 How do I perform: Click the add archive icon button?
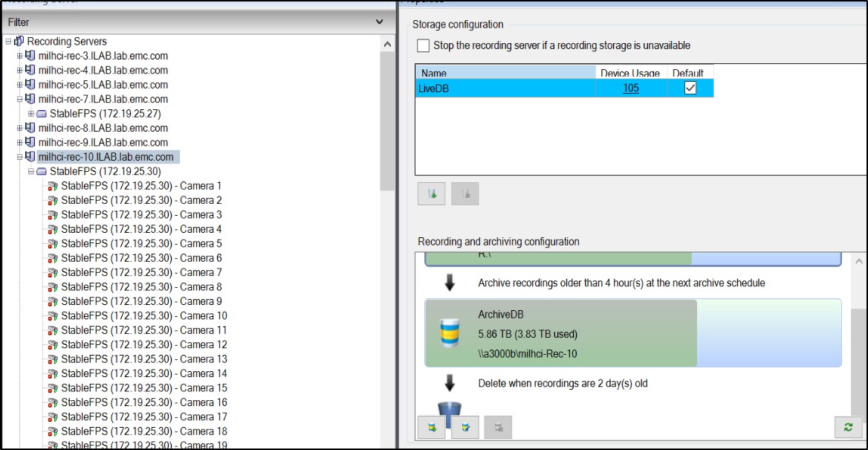[x=432, y=427]
